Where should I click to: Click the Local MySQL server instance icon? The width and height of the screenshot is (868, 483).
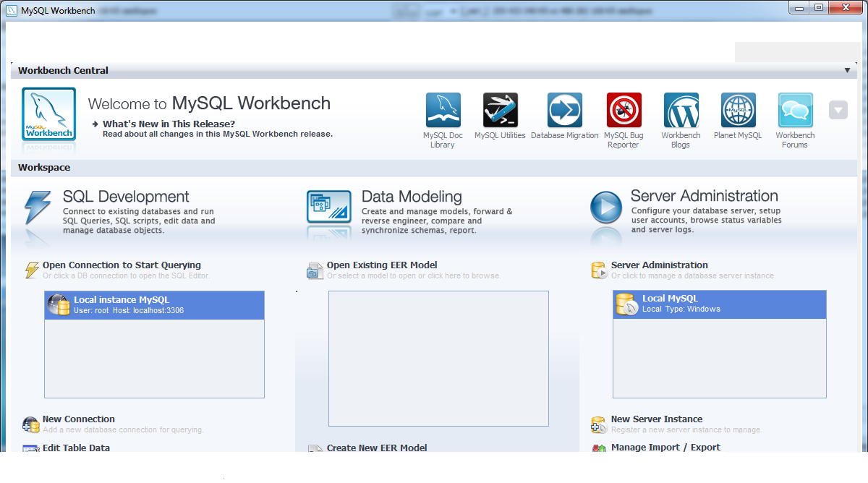(x=627, y=304)
